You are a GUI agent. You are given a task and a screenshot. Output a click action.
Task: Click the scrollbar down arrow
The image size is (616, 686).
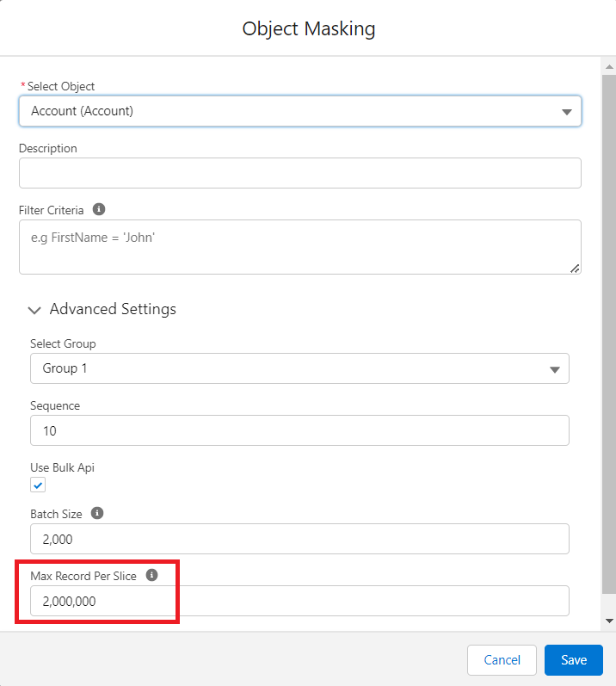pyautogui.click(x=609, y=621)
